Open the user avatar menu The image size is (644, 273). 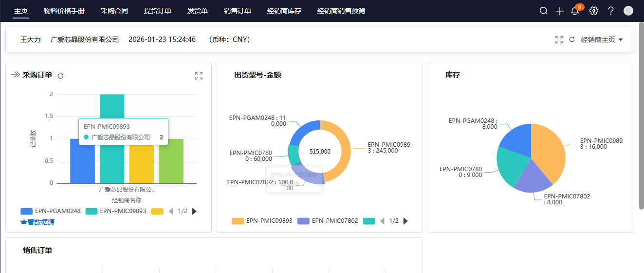628,11
